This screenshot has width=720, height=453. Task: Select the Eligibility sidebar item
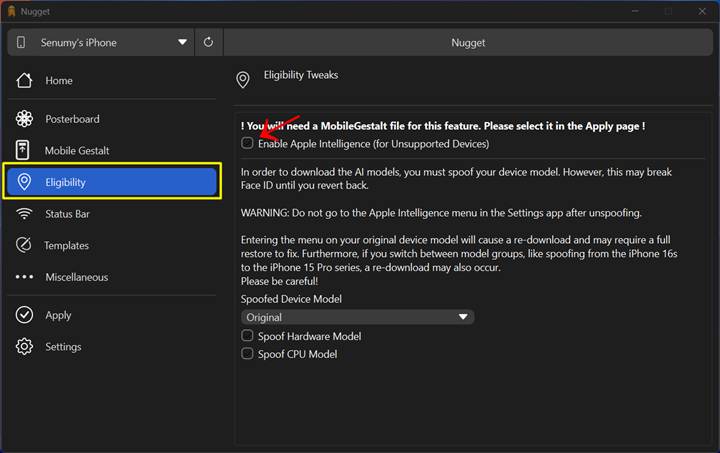pyautogui.click(x=112, y=182)
